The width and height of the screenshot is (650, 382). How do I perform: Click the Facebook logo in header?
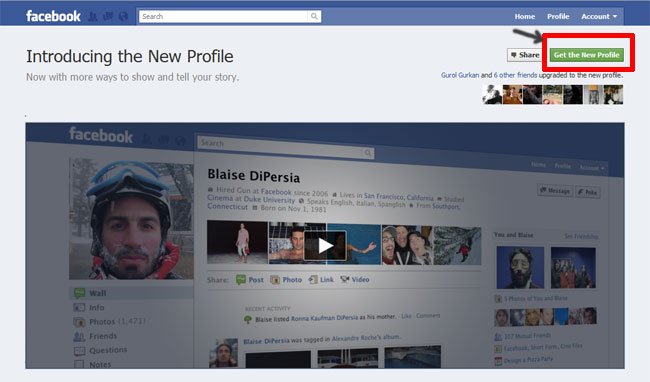click(x=53, y=16)
